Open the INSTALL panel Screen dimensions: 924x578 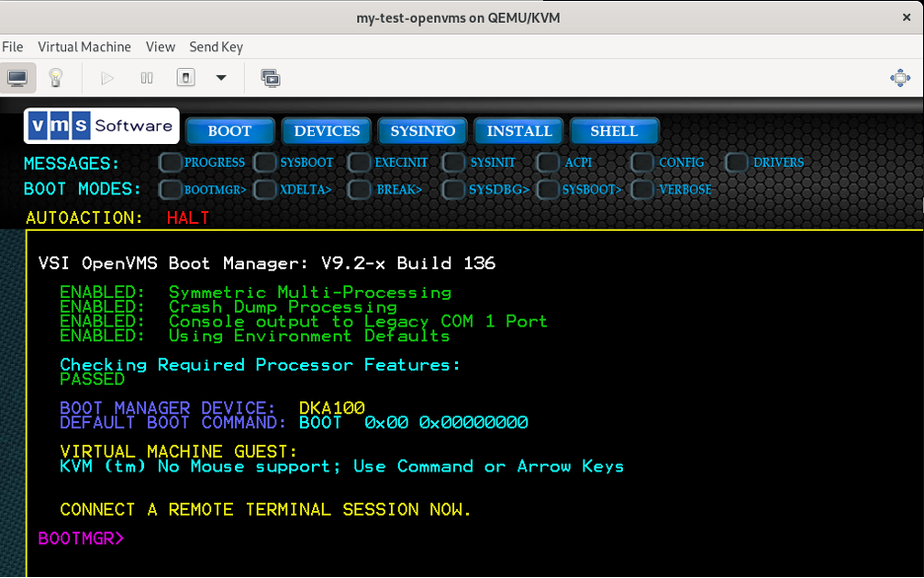click(x=518, y=130)
